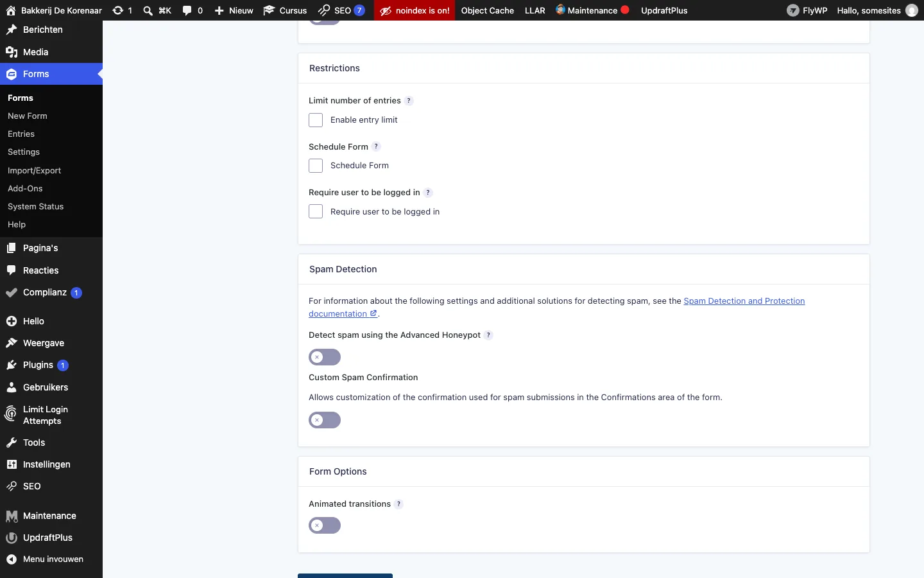
Task: Open the Tools wrench icon
Action: (x=12, y=442)
